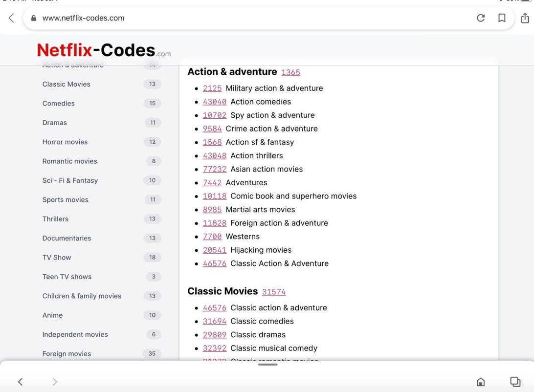Click the Netflix-Codes logo

pos(104,50)
